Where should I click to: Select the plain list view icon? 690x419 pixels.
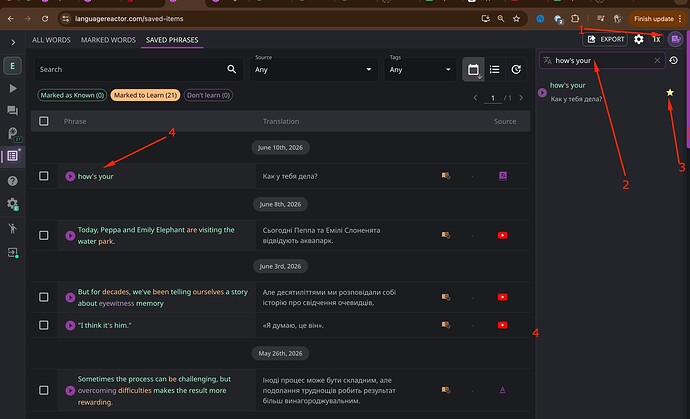tap(495, 69)
